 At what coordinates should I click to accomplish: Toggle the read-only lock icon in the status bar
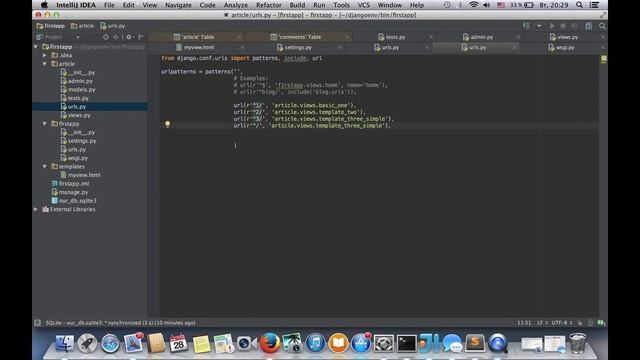[x=580, y=323]
